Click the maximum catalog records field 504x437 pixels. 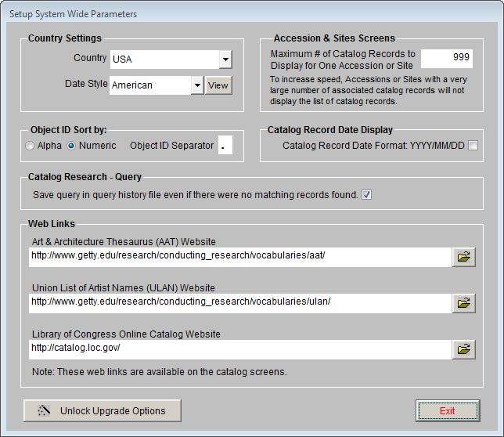[447, 59]
